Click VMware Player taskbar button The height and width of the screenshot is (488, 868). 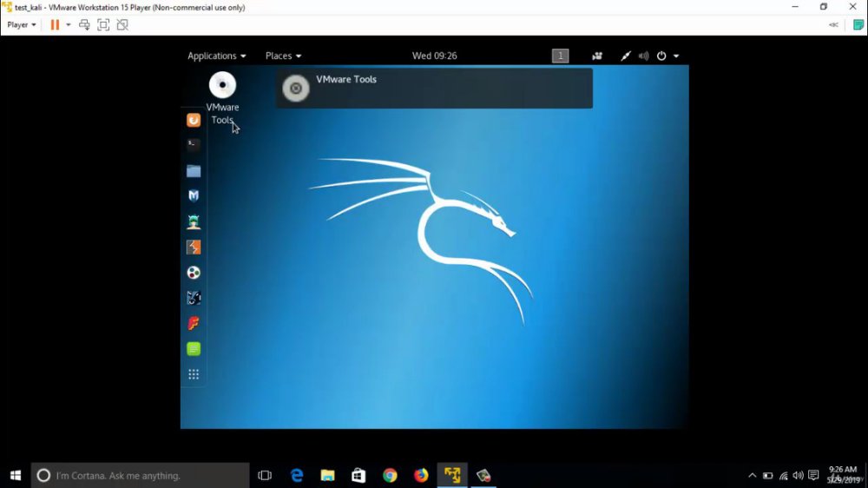point(452,475)
